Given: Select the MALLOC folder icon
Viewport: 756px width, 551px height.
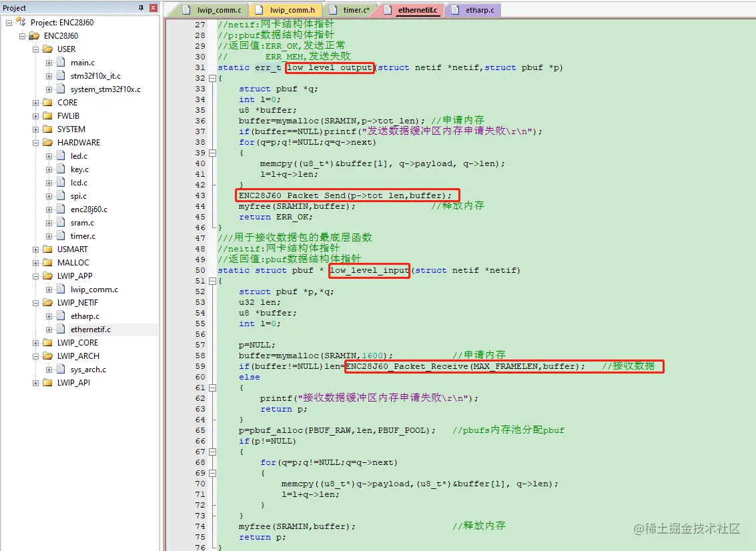Looking at the screenshot, I should [x=47, y=262].
